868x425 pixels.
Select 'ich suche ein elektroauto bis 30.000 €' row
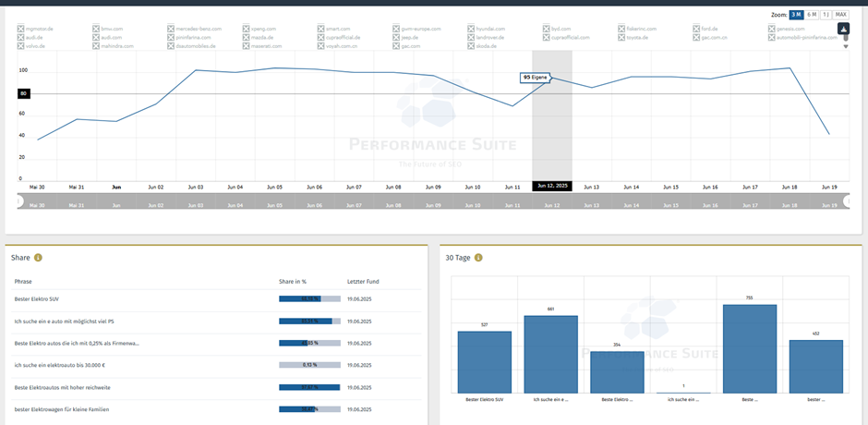216,366
